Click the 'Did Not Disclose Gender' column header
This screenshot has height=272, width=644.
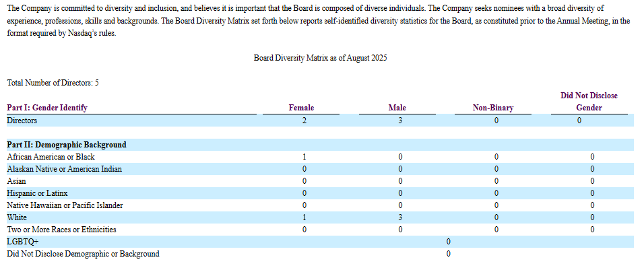click(589, 102)
